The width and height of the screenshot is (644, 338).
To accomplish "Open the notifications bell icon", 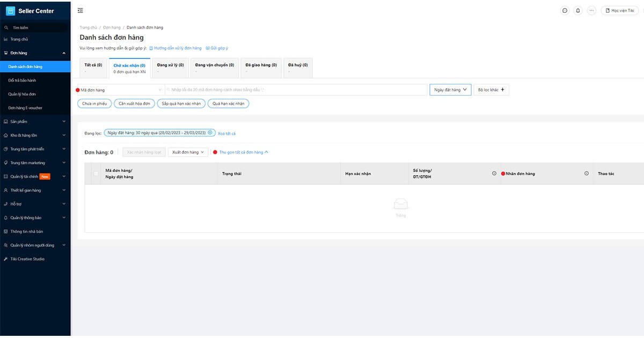I will [578, 11].
